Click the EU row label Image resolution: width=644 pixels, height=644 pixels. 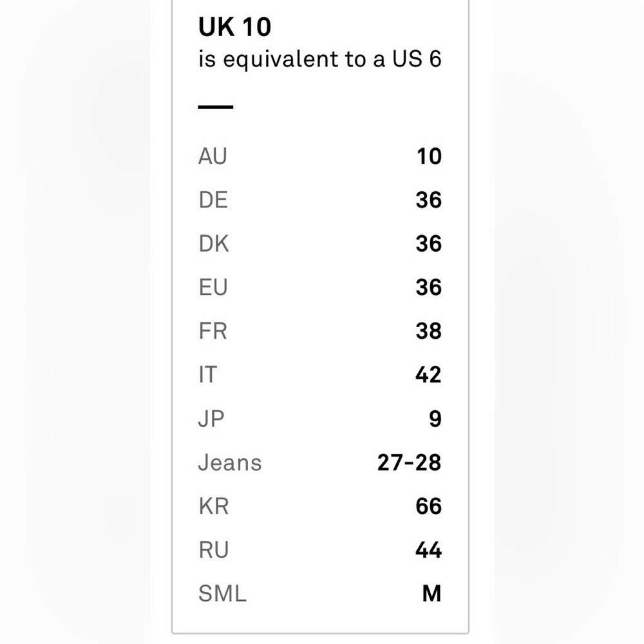[213, 287]
